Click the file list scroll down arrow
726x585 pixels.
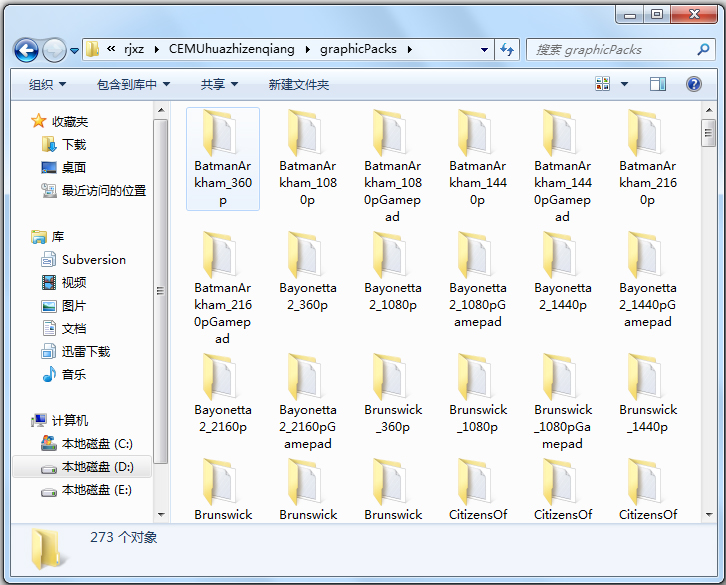click(x=708, y=515)
